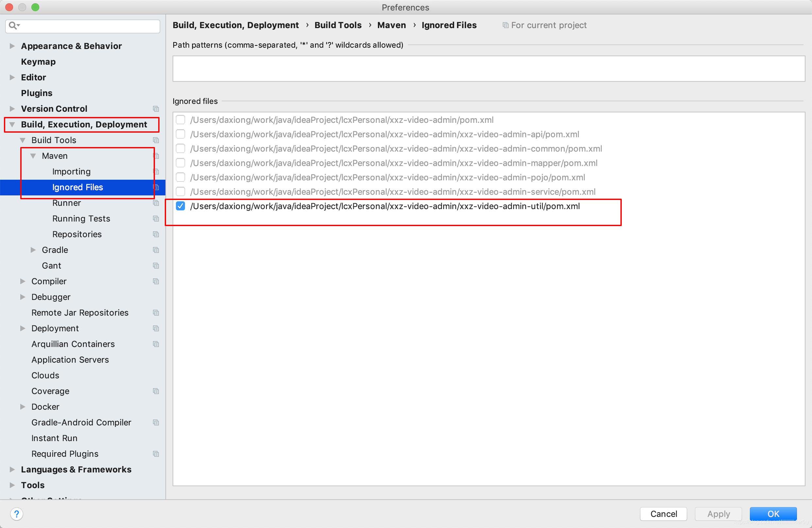812x528 pixels.
Task: Open Maven from the breadcrumb
Action: (x=391, y=25)
